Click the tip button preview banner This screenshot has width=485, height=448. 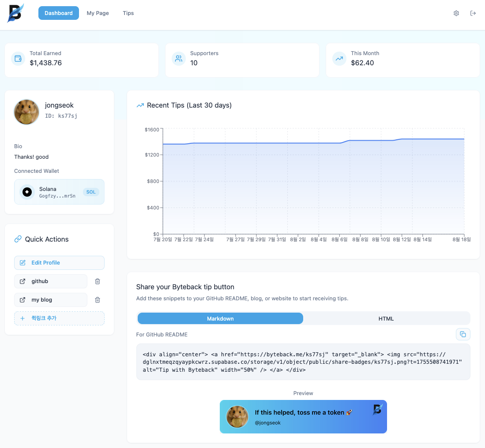pyautogui.click(x=303, y=416)
